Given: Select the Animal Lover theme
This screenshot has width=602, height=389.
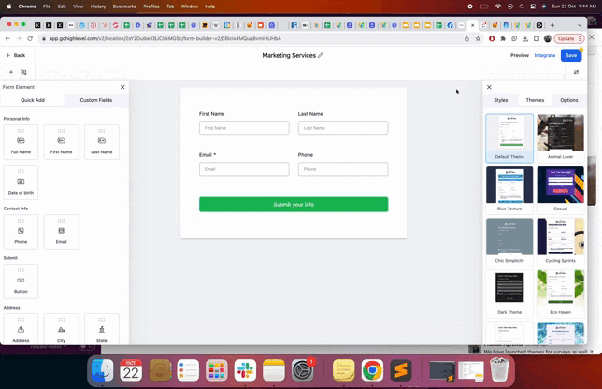Looking at the screenshot, I should click(560, 138).
